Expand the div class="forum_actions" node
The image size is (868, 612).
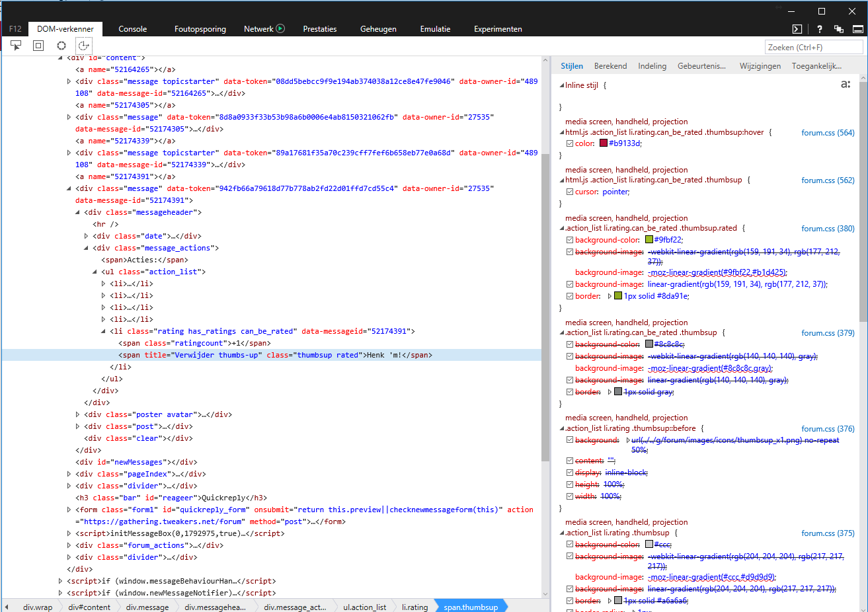point(69,545)
